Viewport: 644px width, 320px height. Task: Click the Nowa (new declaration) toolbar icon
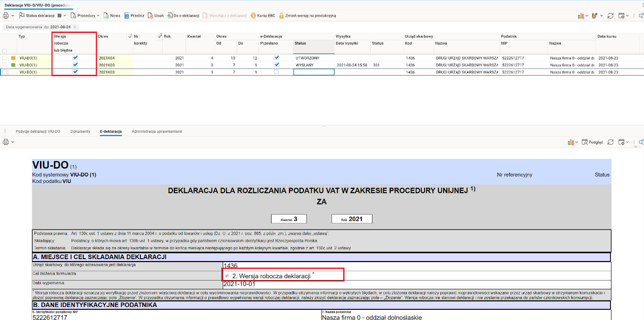tap(106, 15)
